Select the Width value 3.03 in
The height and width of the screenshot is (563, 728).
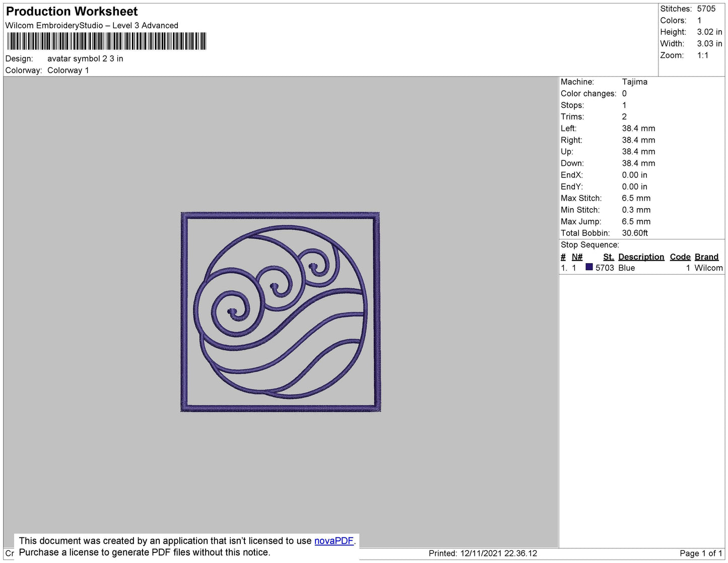[709, 44]
